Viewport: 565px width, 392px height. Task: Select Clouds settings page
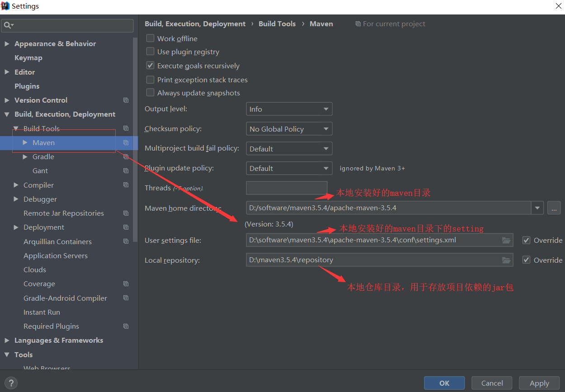point(35,269)
